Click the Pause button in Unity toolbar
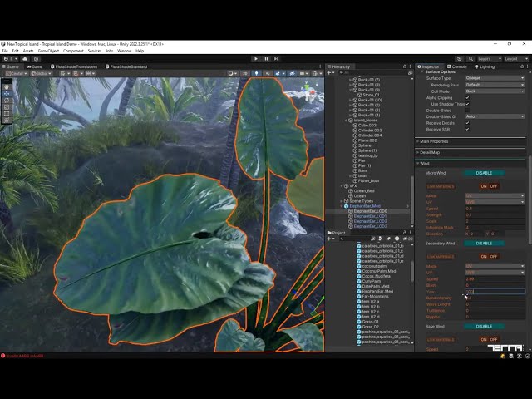The width and height of the screenshot is (532, 399). (x=266, y=59)
